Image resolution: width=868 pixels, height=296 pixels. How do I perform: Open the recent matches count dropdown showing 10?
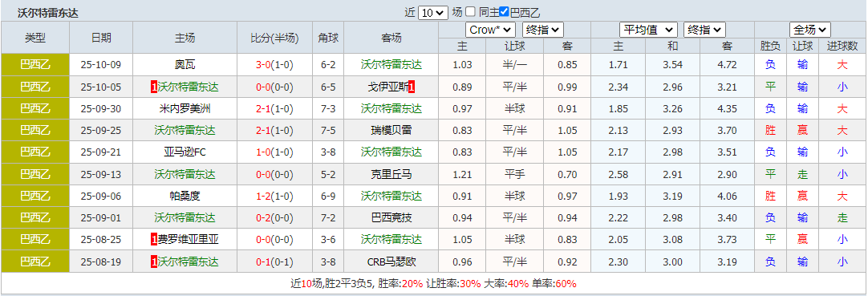pyautogui.click(x=433, y=12)
